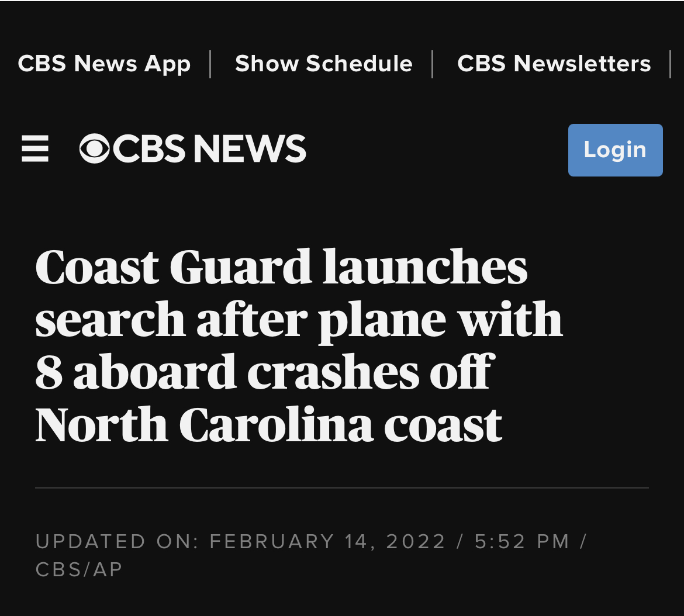
Task: Click the CBS/AP byline credit
Action: [x=80, y=570]
